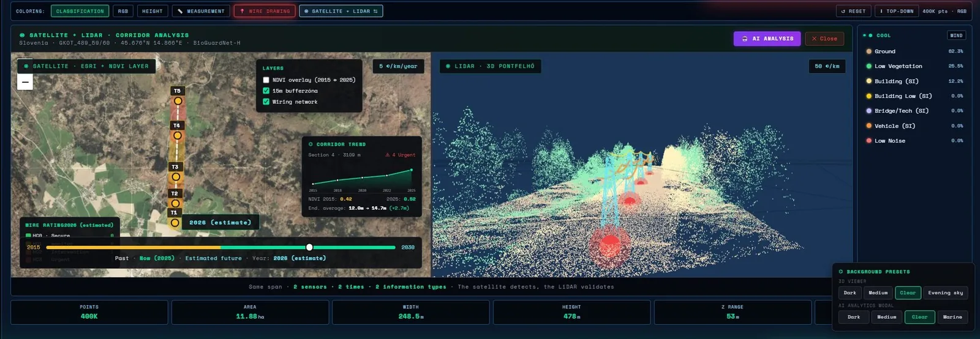Toggle Building Low (SI) class dot
The width and height of the screenshot is (980, 339).
(x=869, y=96)
